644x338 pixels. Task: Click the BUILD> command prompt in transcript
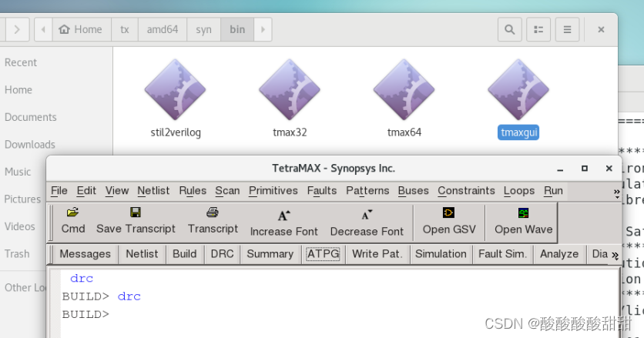tap(86, 315)
